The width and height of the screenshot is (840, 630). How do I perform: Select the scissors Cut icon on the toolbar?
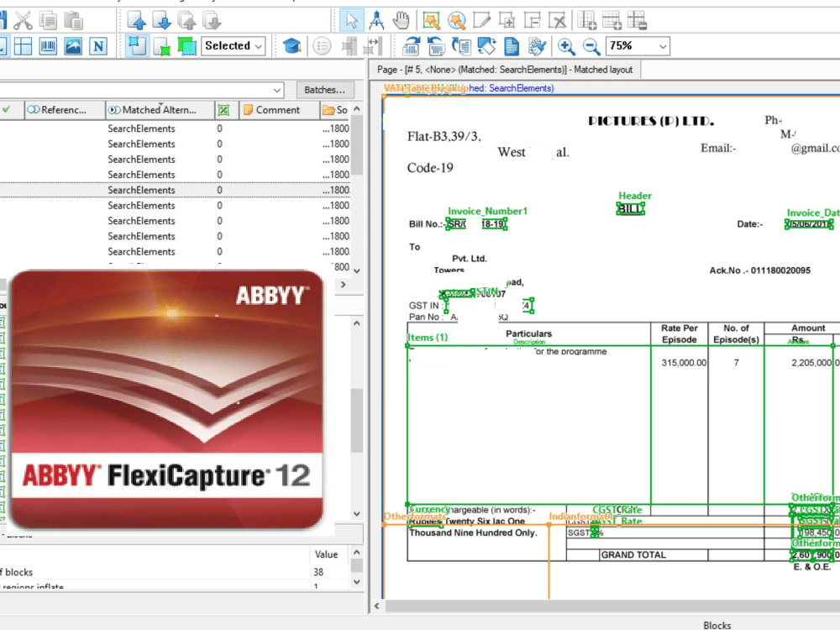(x=24, y=18)
